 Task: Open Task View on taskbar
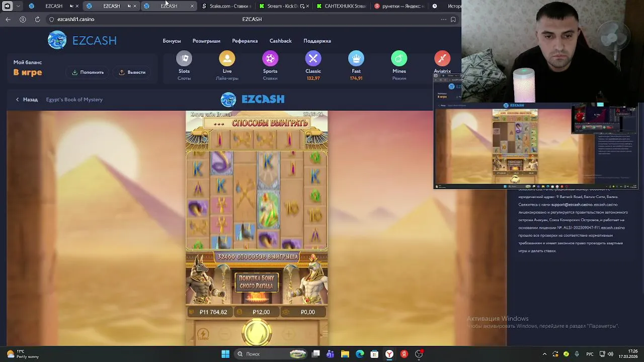(316, 354)
